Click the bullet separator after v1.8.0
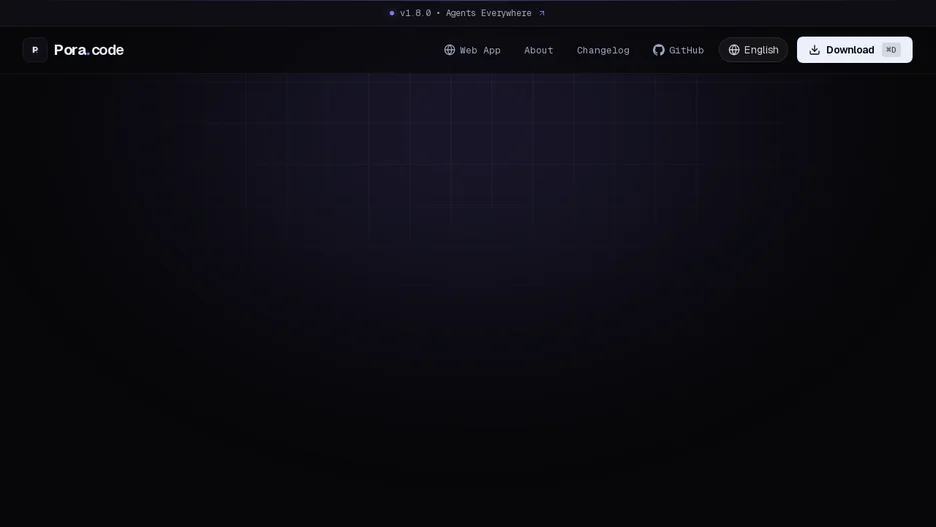The width and height of the screenshot is (936, 527). point(438,13)
